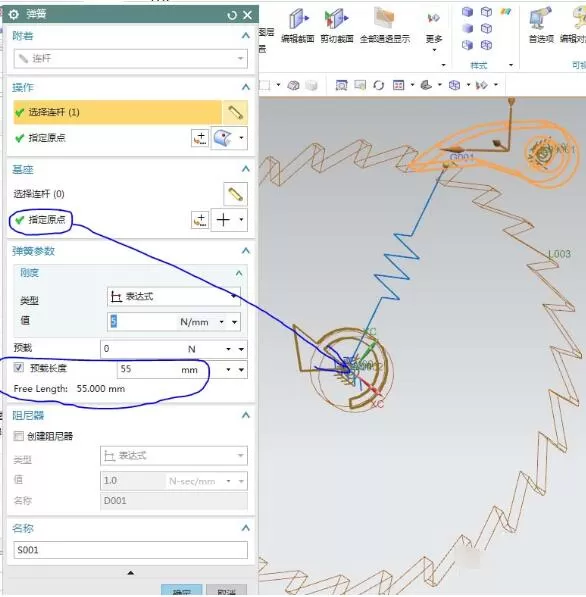This screenshot has width=586, height=597.
Task: Click the 确定 button
Action: coord(182,591)
